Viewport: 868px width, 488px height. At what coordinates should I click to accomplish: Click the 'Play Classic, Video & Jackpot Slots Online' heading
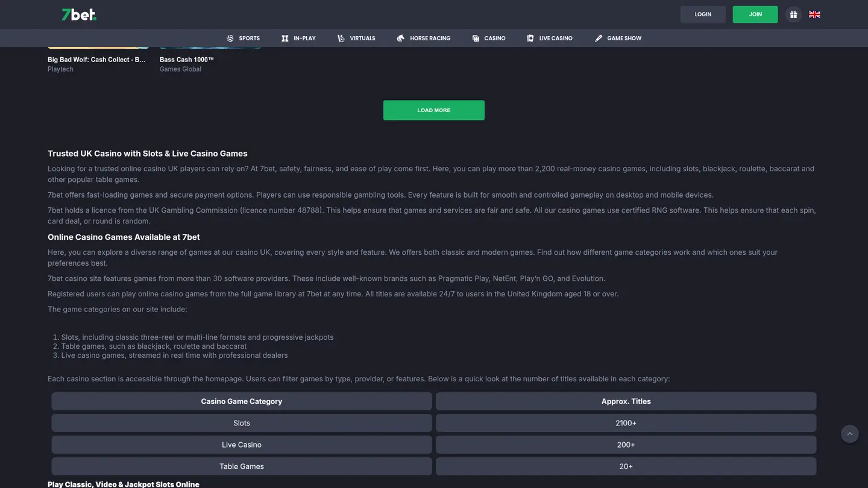(x=124, y=484)
